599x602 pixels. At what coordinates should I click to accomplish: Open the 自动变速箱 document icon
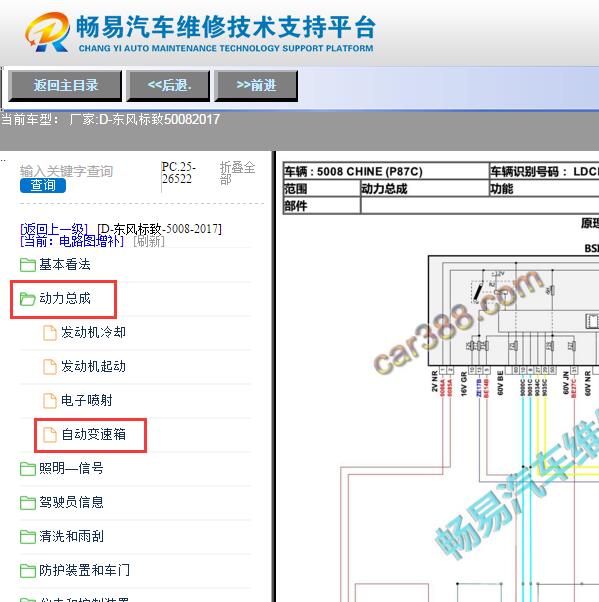click(50, 435)
